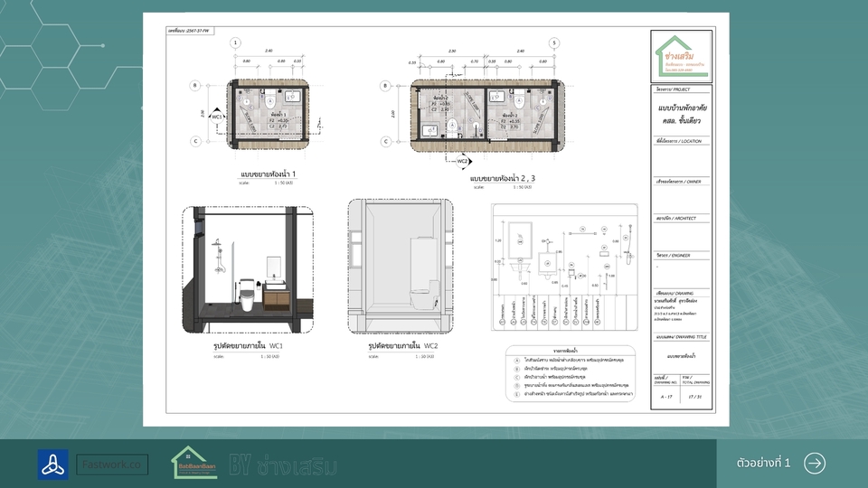Click the WC2 section marker below bathroom 2 plan
Image resolution: width=868 pixels, height=488 pixels.
click(462, 162)
